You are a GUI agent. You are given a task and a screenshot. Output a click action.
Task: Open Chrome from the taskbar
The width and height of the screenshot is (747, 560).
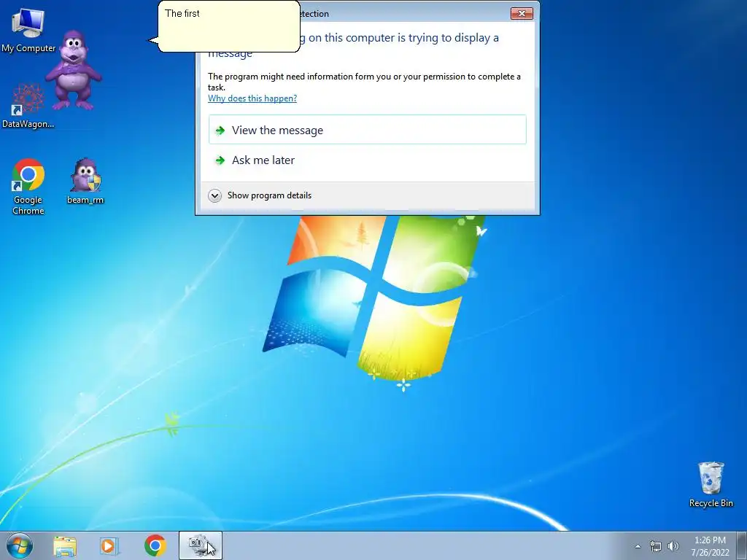(155, 546)
